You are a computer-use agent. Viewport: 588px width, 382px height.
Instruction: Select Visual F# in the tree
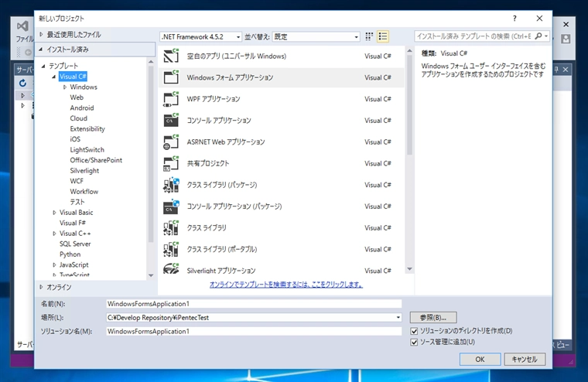click(x=73, y=223)
